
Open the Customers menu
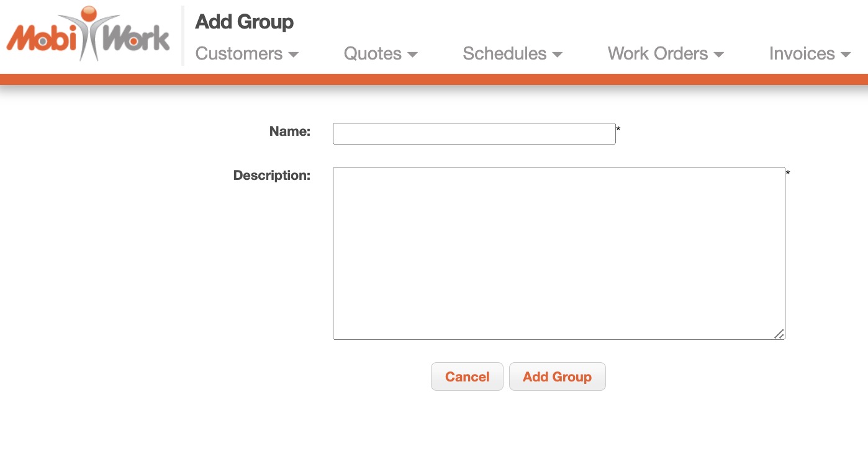(239, 54)
